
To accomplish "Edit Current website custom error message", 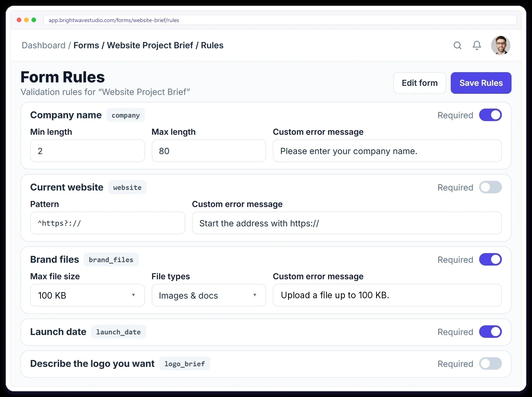I will [x=347, y=223].
